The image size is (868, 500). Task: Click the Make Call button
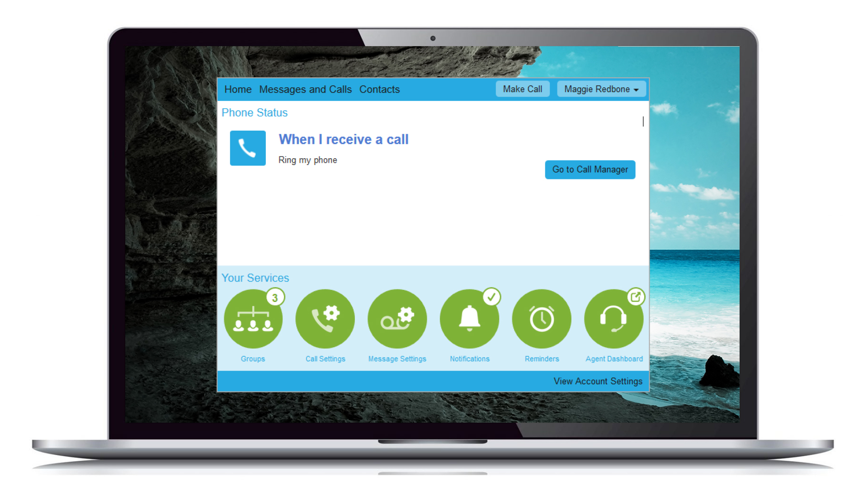(x=522, y=89)
